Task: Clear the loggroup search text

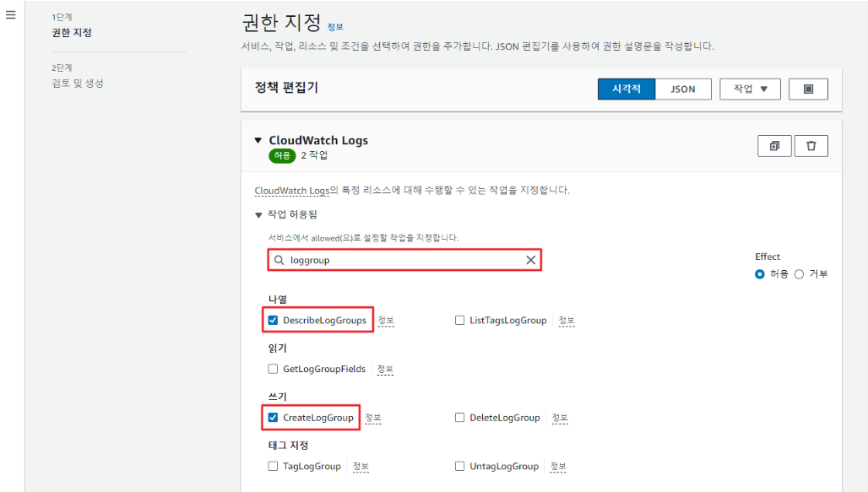Action: pyautogui.click(x=530, y=260)
